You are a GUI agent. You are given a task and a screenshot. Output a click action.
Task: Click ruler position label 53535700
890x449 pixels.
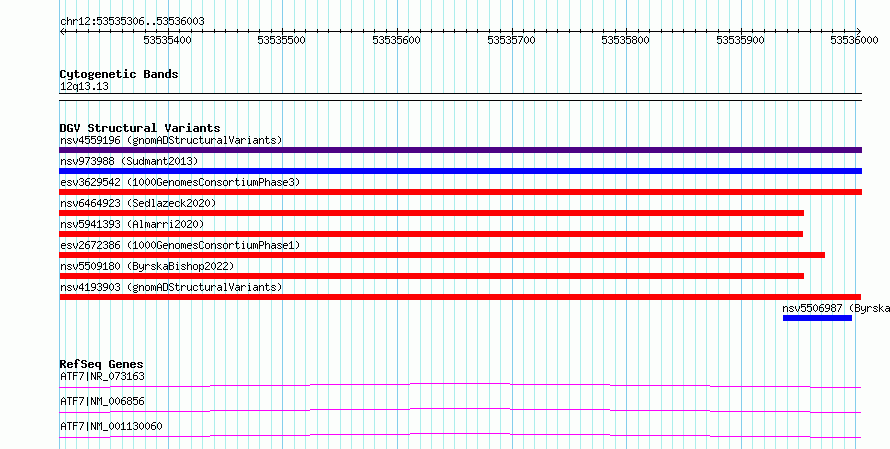(x=511, y=40)
